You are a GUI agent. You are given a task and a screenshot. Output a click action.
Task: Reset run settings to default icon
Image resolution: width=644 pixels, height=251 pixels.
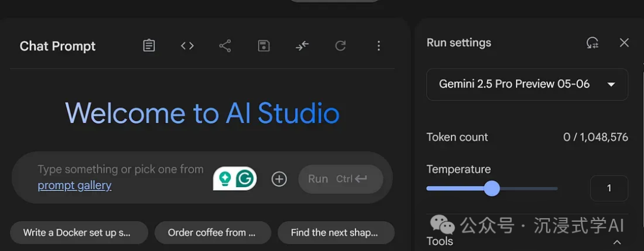pos(592,43)
